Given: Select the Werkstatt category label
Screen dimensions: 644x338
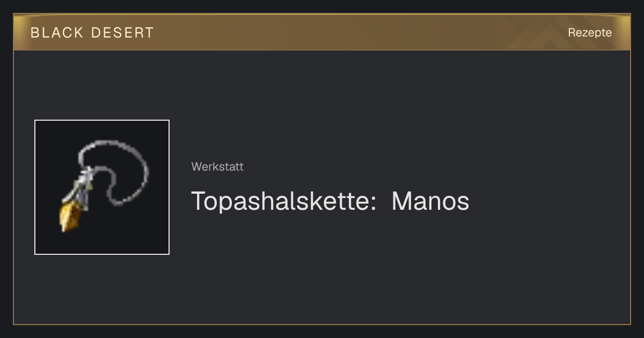Looking at the screenshot, I should click(x=217, y=167).
